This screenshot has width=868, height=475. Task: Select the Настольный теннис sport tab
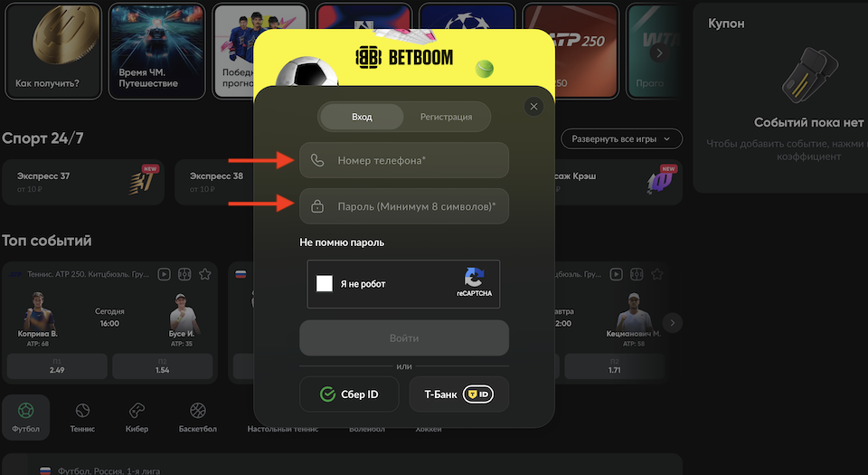(x=283, y=429)
